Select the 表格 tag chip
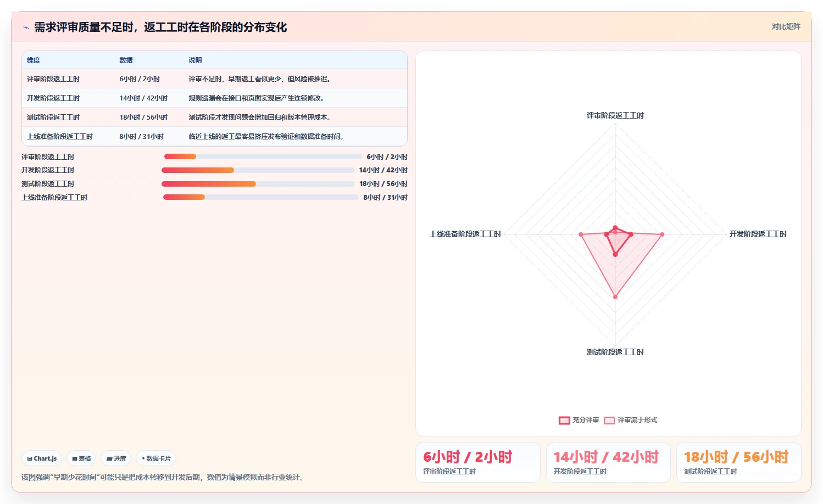Screen dimensions: 823x504 tap(81, 458)
